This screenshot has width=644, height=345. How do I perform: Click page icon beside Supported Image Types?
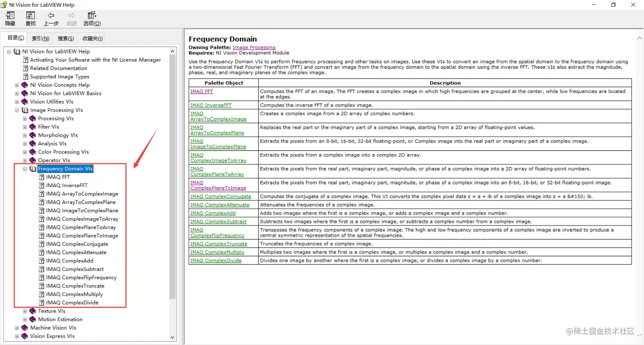pos(26,77)
